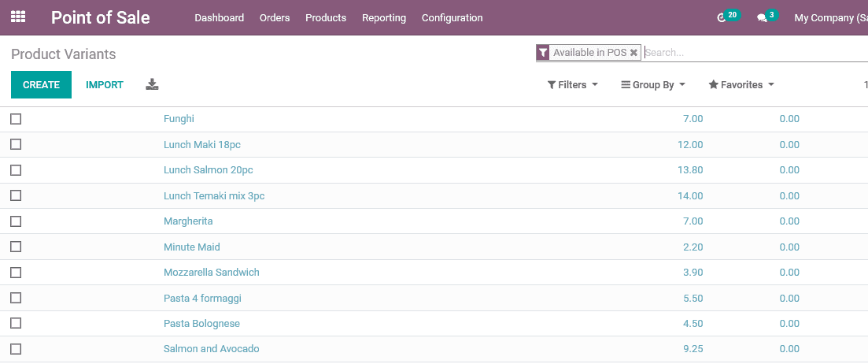868x364 pixels.
Task: Click the 3.90 price of Mozzarella Sandwich
Action: tap(693, 272)
